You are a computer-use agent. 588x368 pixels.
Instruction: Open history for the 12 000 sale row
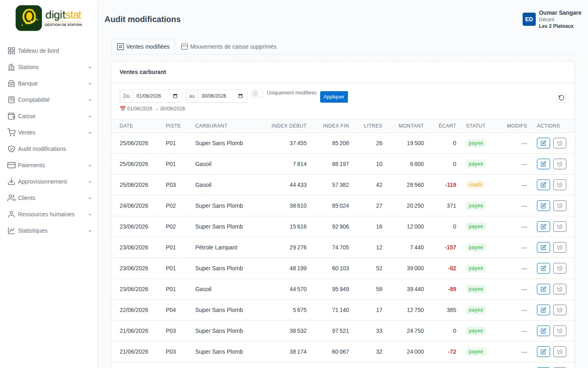click(x=560, y=227)
